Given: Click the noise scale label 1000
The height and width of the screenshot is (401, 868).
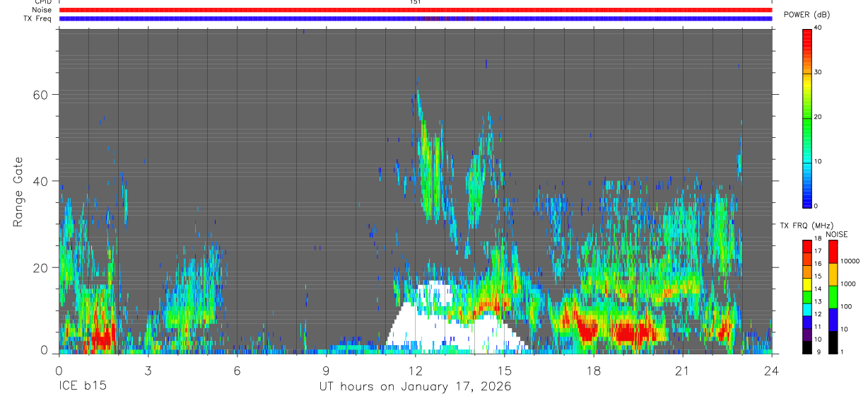Looking at the screenshot, I should pyautogui.click(x=849, y=284).
